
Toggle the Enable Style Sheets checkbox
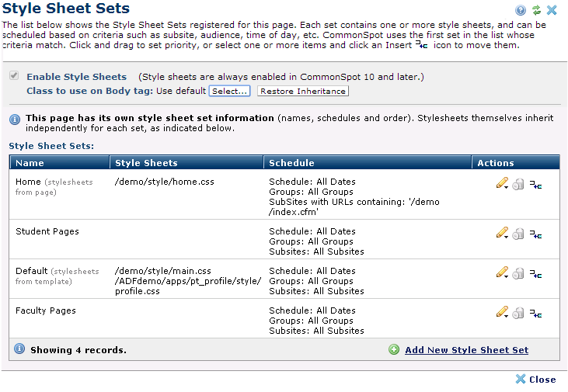(13, 76)
